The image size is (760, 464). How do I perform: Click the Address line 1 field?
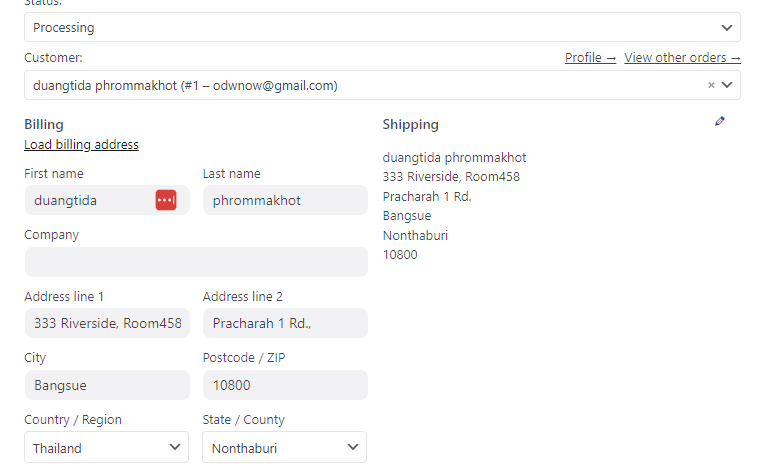coord(107,323)
